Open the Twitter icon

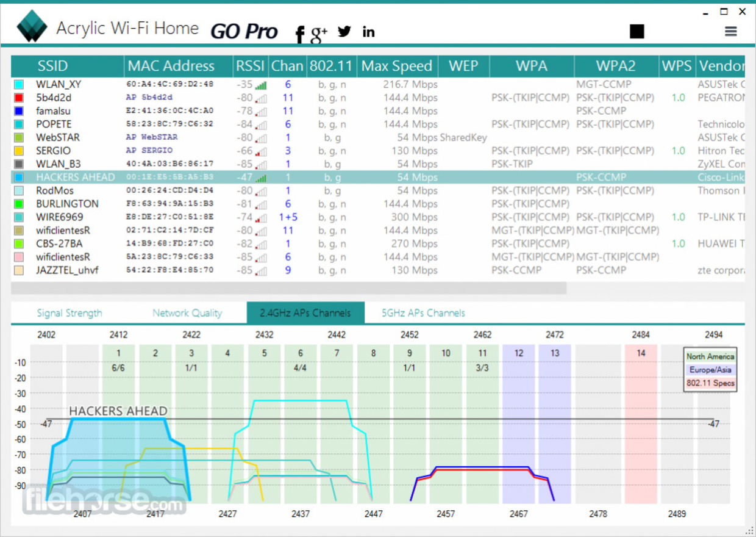(x=344, y=32)
